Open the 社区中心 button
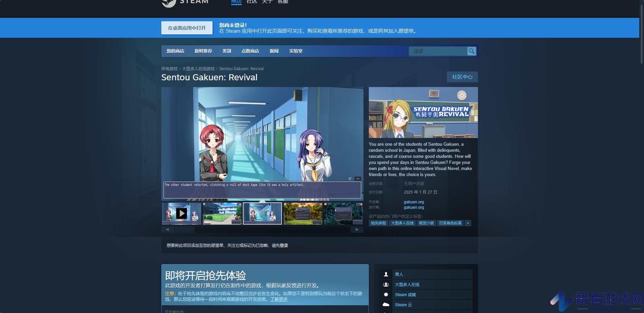644x313 pixels. 462,77
